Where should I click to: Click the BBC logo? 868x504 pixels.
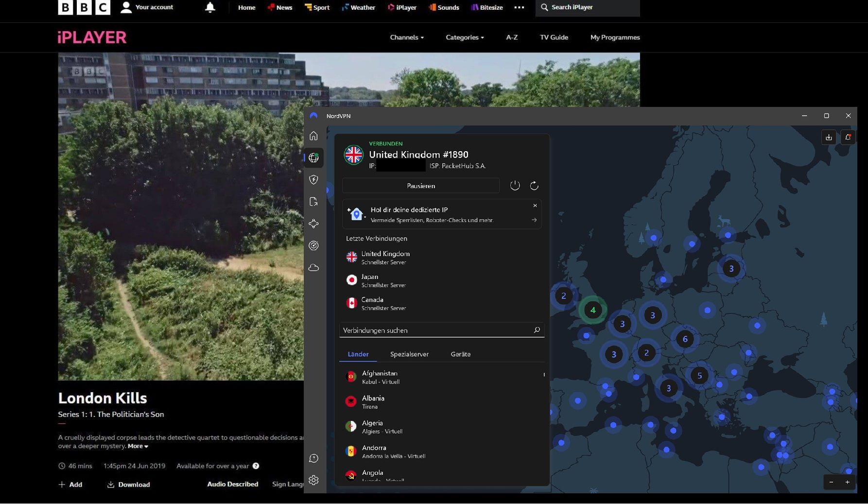(x=84, y=7)
